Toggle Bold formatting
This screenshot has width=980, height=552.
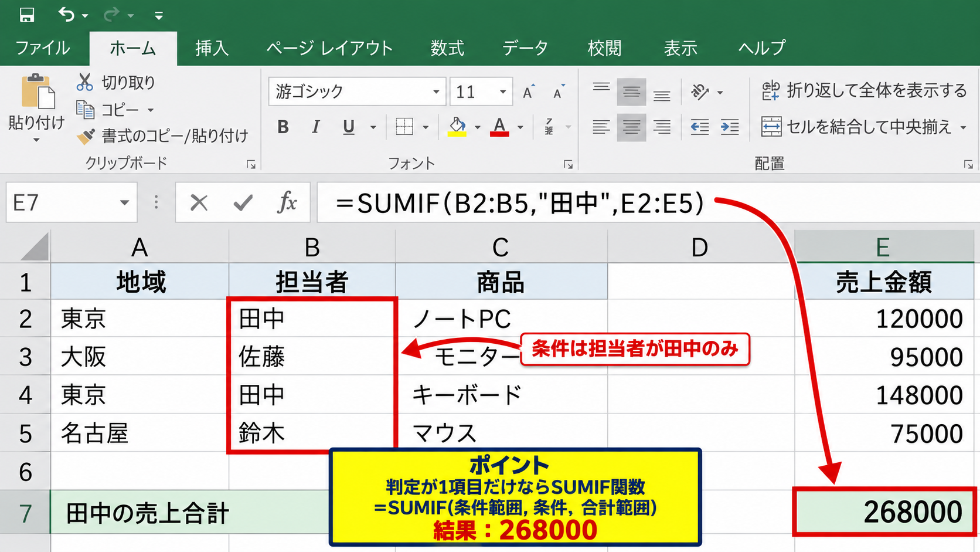click(283, 127)
